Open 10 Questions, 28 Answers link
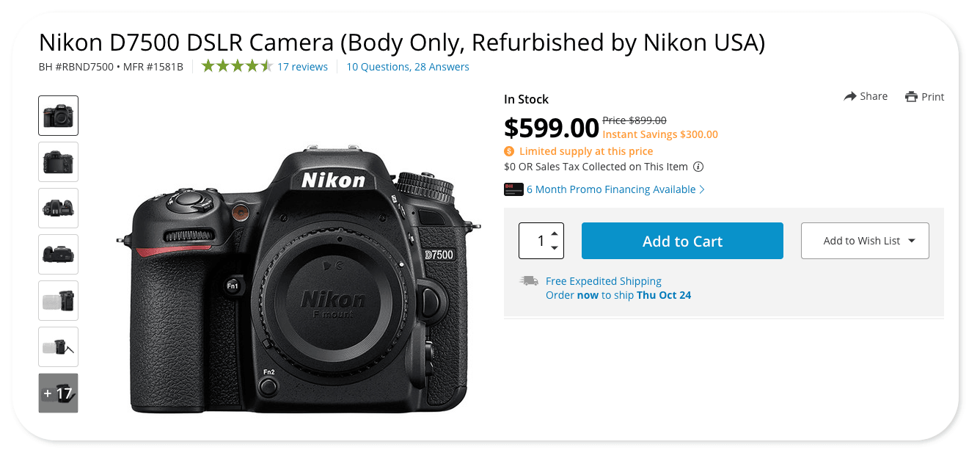 pyautogui.click(x=407, y=67)
